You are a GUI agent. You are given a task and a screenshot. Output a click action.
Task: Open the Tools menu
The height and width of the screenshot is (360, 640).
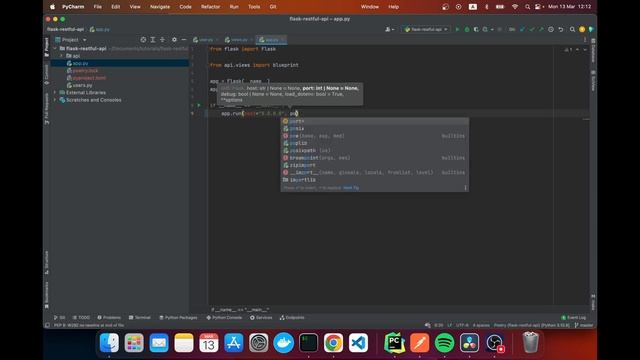pos(254,7)
